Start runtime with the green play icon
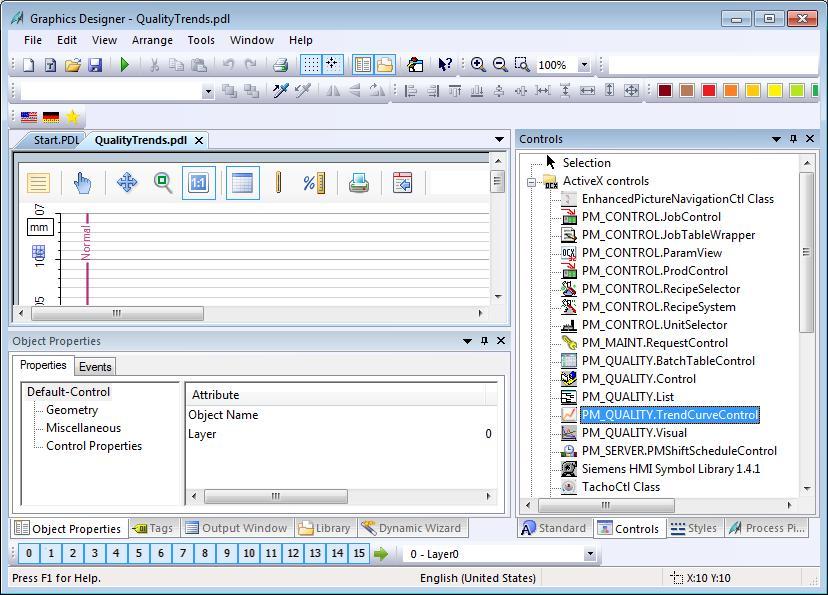 click(125, 65)
